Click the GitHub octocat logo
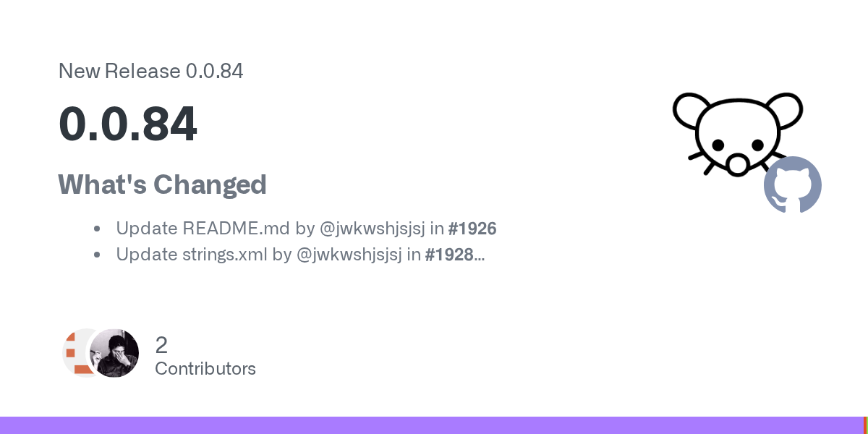 (793, 184)
